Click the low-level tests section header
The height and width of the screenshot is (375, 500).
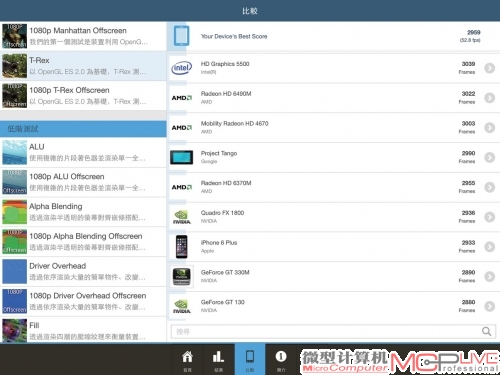pyautogui.click(x=83, y=129)
